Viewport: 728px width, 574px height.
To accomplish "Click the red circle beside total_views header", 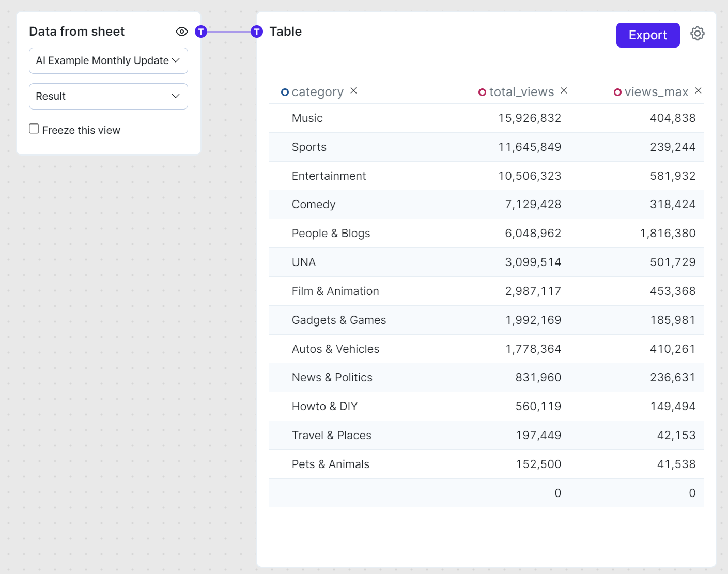I will (482, 92).
